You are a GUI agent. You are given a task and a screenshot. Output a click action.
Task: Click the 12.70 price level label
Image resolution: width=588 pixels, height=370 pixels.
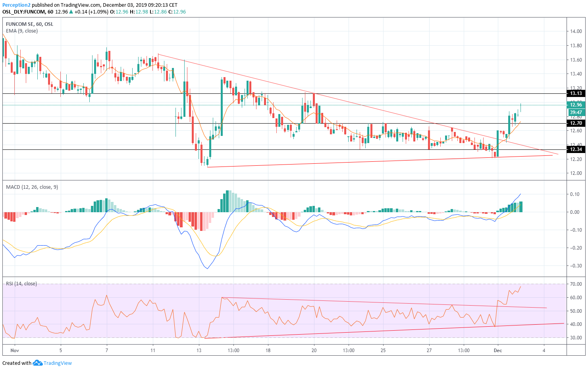576,123
